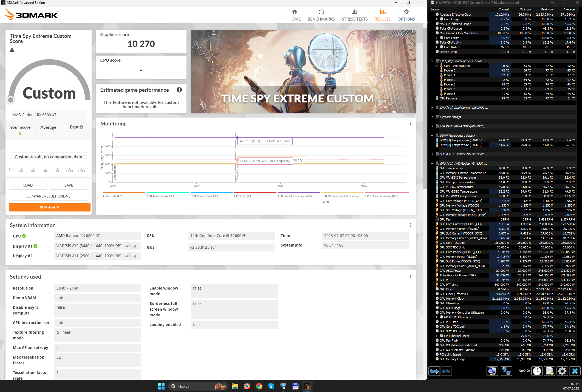Click the HWiNFO expand columns arrows icon
The width and height of the screenshot is (582, 392).
(434, 371)
